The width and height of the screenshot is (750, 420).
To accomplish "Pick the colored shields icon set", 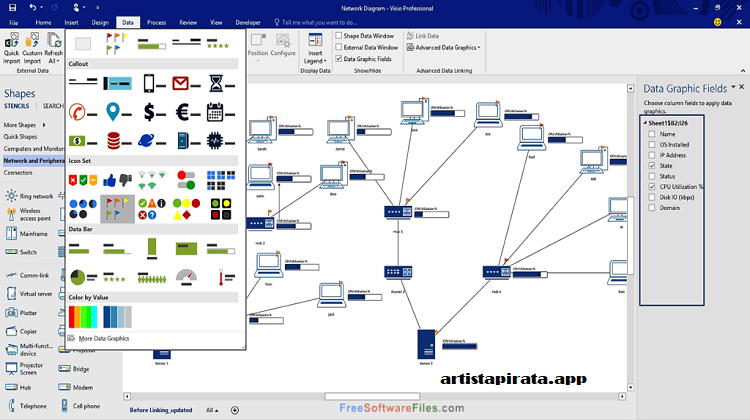I will click(83, 180).
